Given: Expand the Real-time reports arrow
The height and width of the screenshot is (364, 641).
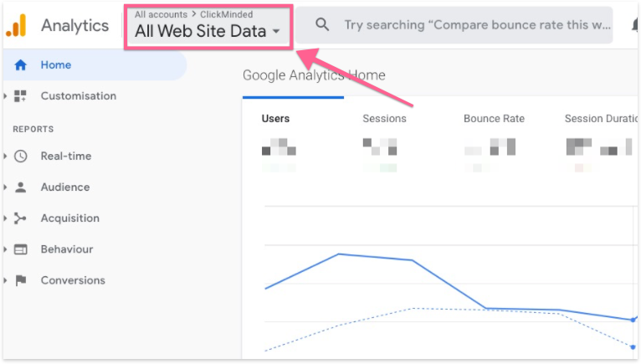Looking at the screenshot, I should click(5, 156).
